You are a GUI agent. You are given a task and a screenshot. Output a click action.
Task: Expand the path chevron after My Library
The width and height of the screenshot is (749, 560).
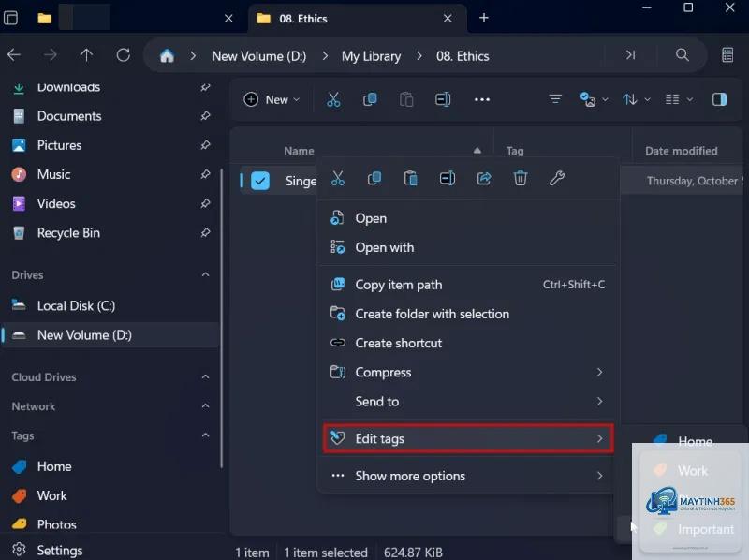pyautogui.click(x=419, y=56)
